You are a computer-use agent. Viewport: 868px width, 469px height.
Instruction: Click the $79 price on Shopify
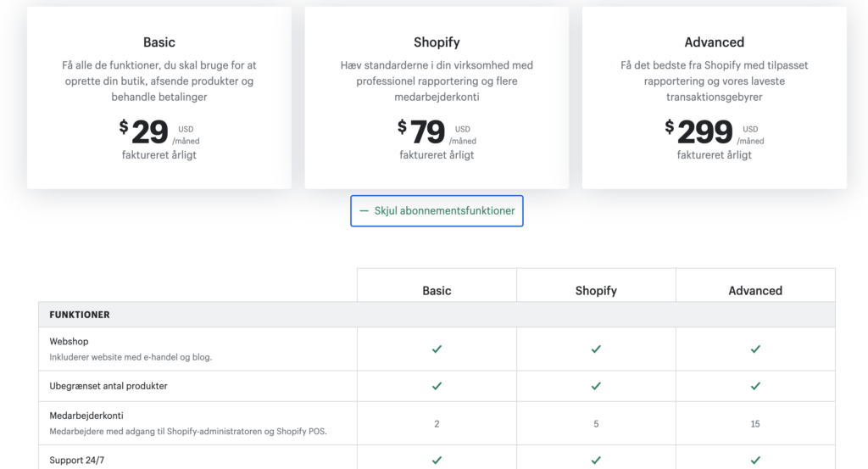[x=421, y=131]
